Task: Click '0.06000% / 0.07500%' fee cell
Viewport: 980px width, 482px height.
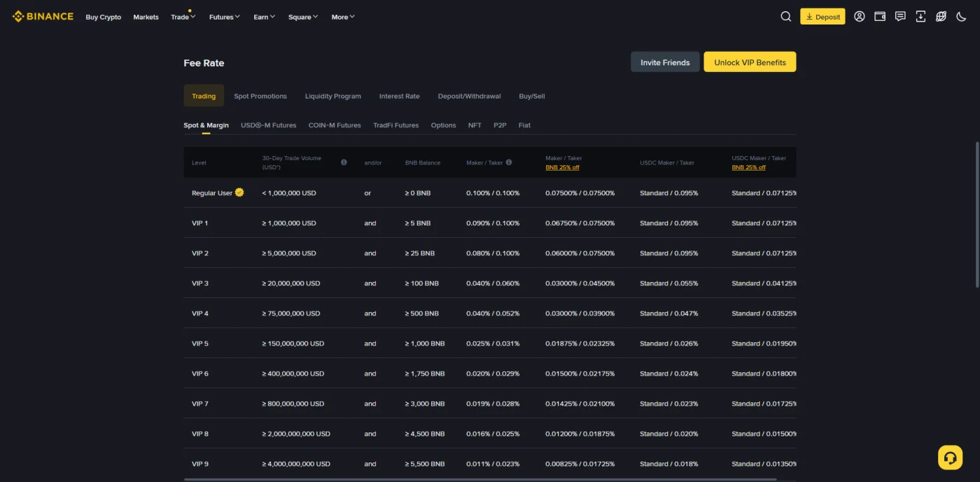Action: coord(580,253)
